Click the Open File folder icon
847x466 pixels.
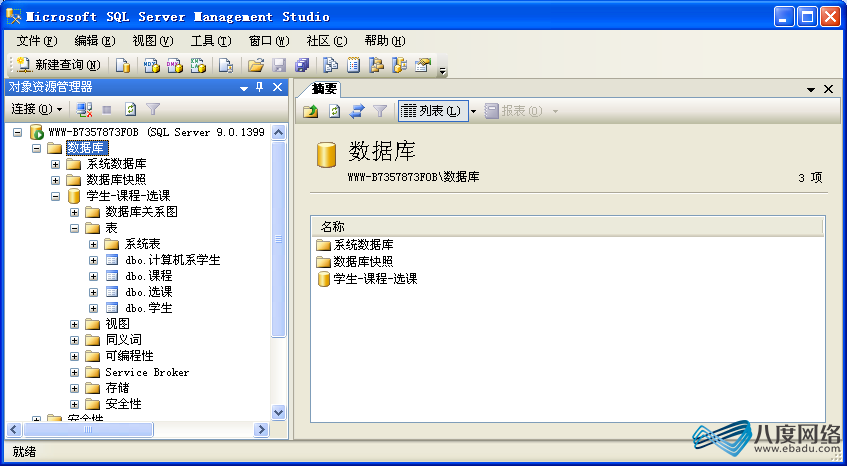pyautogui.click(x=256, y=66)
